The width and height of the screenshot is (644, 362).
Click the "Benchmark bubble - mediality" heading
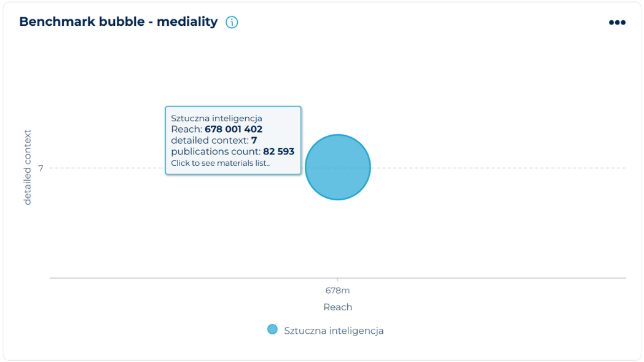(118, 22)
